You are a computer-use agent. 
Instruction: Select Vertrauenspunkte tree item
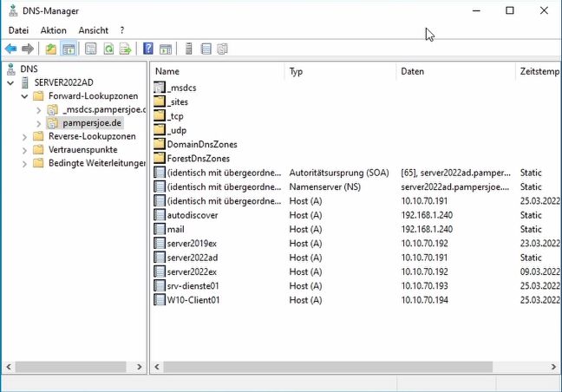[x=82, y=150]
